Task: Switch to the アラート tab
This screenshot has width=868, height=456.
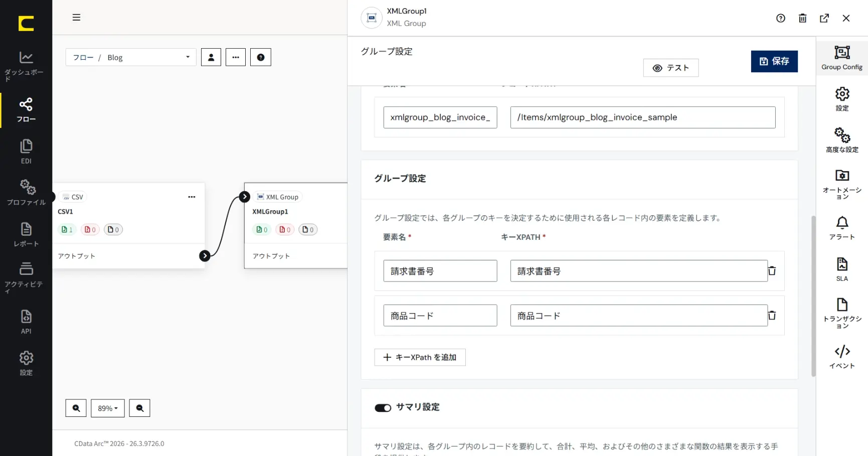Action: tap(842, 228)
